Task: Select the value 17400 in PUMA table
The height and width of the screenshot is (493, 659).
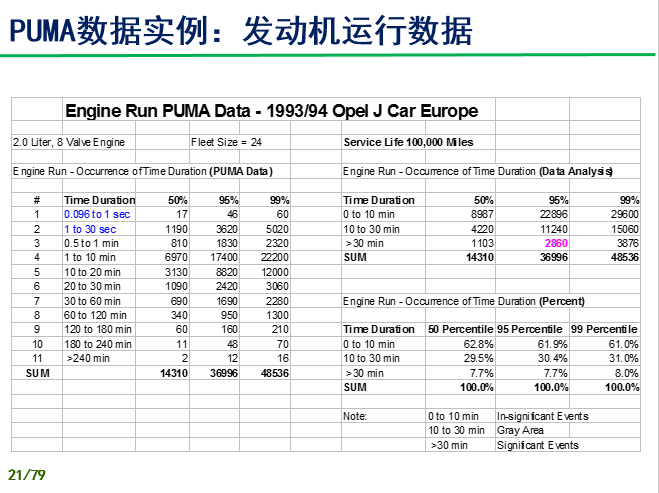Action: pyautogui.click(x=224, y=257)
